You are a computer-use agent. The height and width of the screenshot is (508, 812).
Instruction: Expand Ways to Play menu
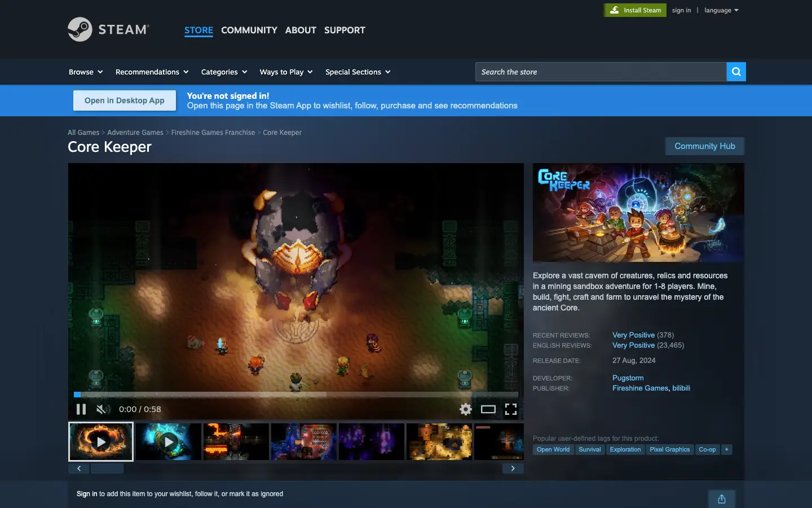point(286,72)
